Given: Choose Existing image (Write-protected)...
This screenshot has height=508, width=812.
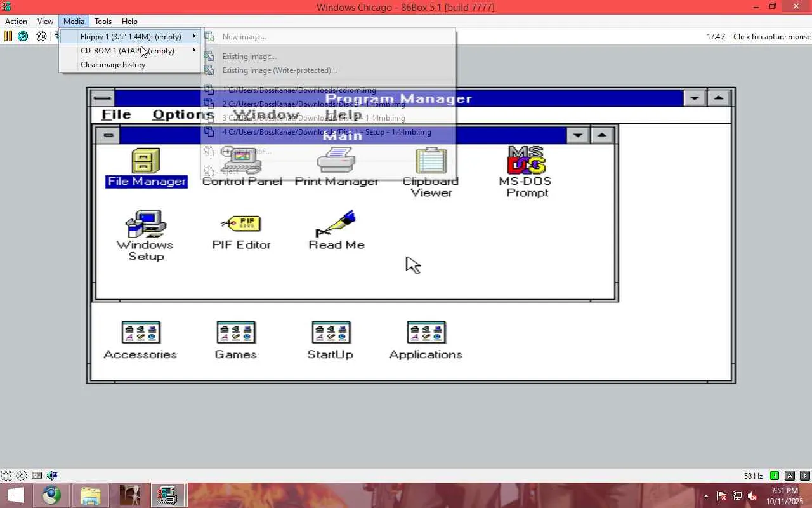Looking at the screenshot, I should click(329, 70).
